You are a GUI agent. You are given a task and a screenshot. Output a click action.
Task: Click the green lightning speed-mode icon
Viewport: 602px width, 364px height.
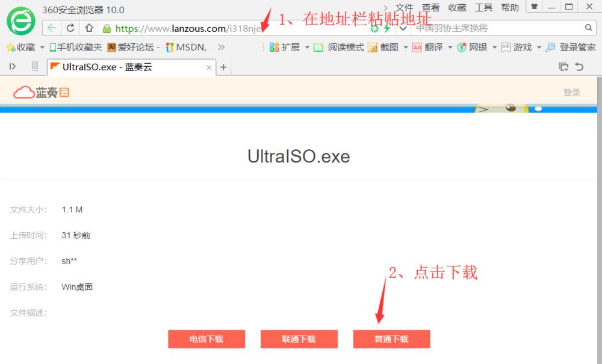387,28
